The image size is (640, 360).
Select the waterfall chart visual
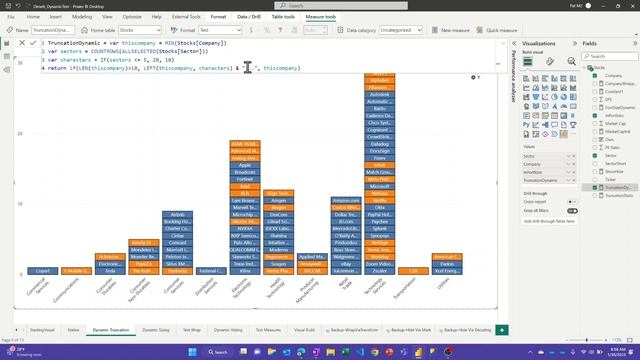click(x=526, y=97)
